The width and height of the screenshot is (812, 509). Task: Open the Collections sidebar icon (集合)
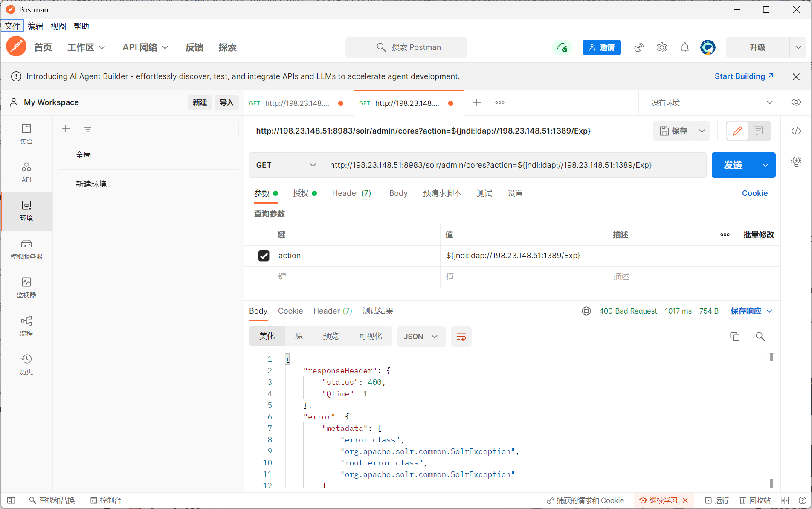click(26, 134)
